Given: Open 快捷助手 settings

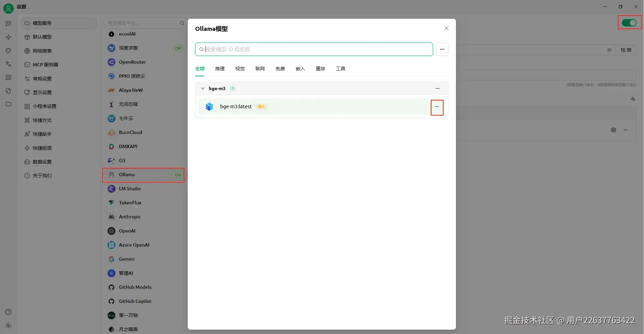Looking at the screenshot, I should click(59, 134).
